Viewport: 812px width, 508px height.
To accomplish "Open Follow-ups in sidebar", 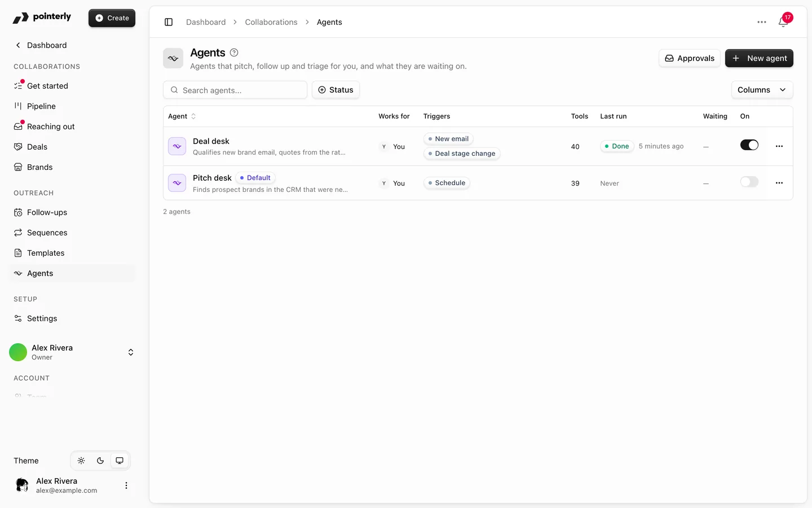I will (x=72, y=212).
